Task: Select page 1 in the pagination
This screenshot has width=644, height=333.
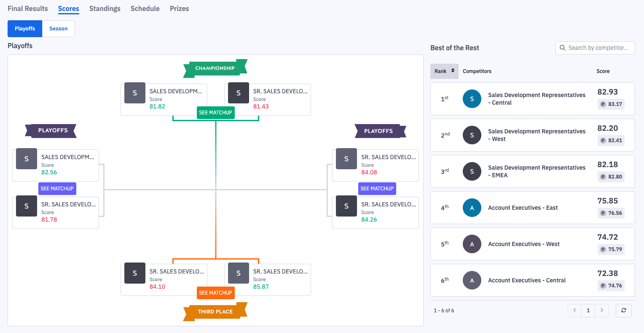Action: pyautogui.click(x=588, y=311)
